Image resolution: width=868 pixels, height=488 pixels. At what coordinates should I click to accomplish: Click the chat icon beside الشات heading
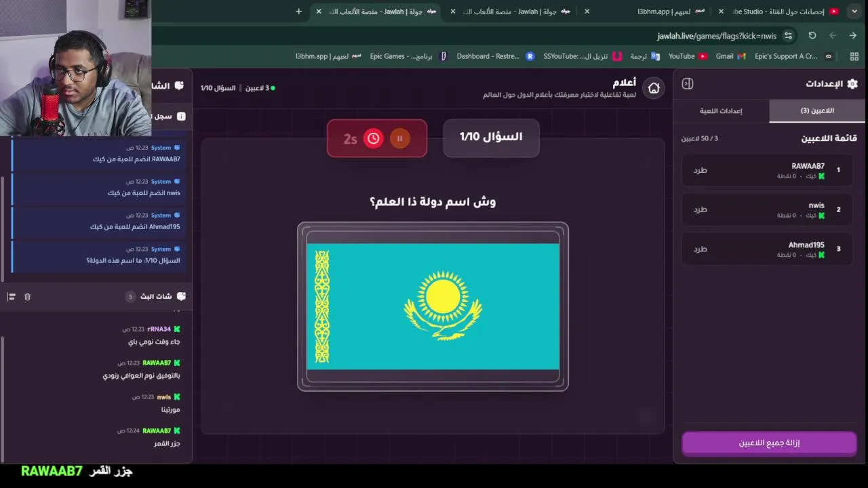pyautogui.click(x=179, y=86)
